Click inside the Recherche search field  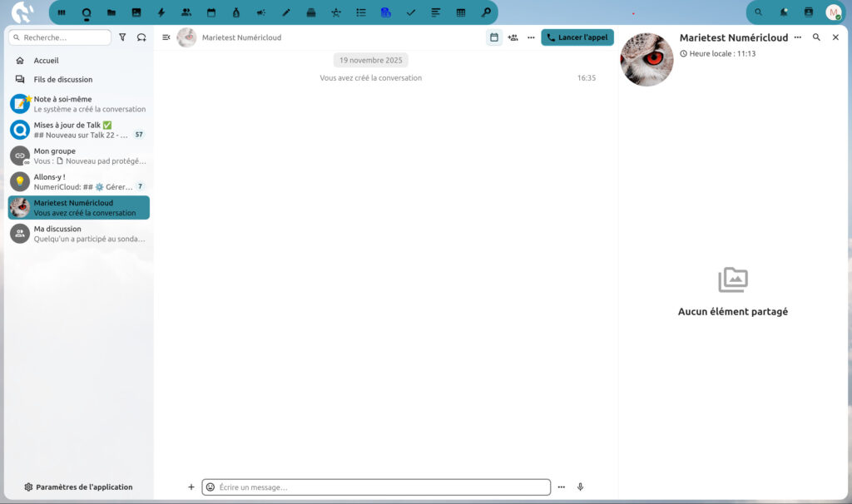pos(60,37)
